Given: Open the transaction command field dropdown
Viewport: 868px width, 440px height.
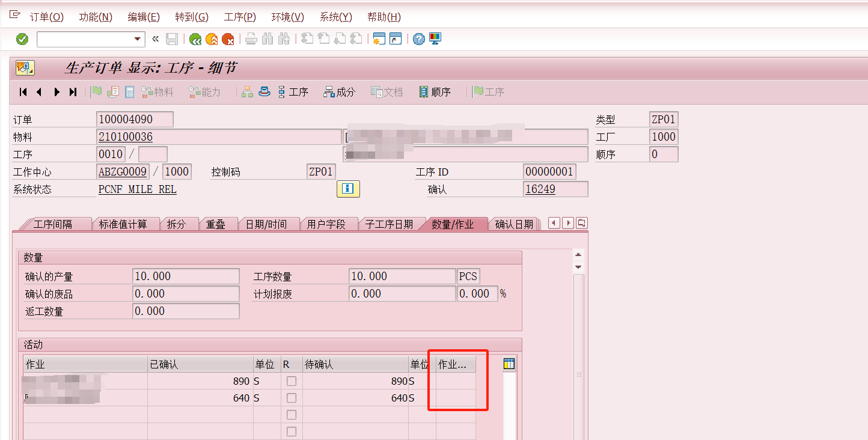Looking at the screenshot, I should tap(139, 40).
